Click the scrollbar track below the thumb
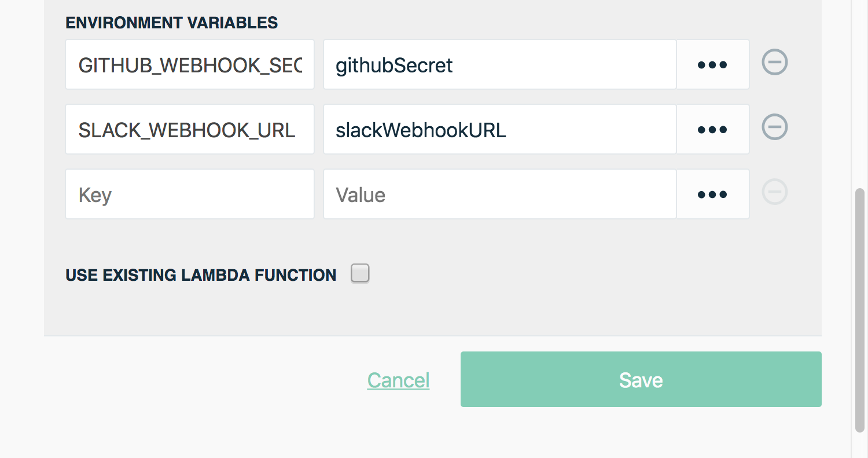The height and width of the screenshot is (458, 868). 860,445
